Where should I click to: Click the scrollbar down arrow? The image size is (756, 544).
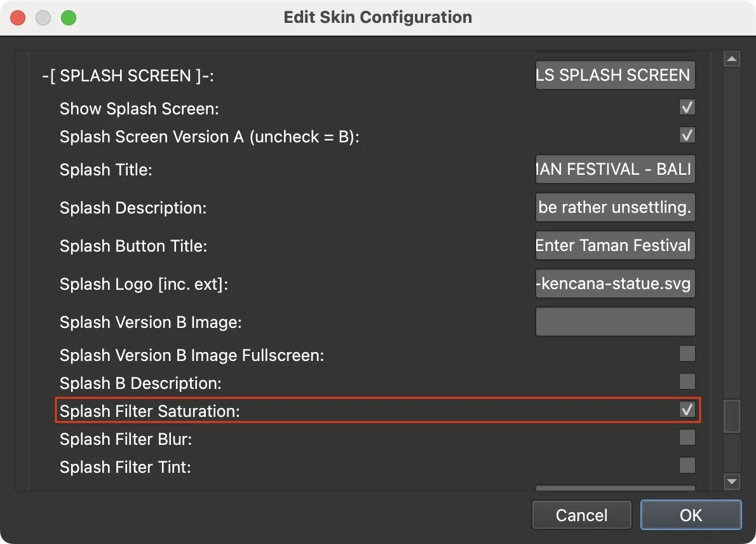731,482
